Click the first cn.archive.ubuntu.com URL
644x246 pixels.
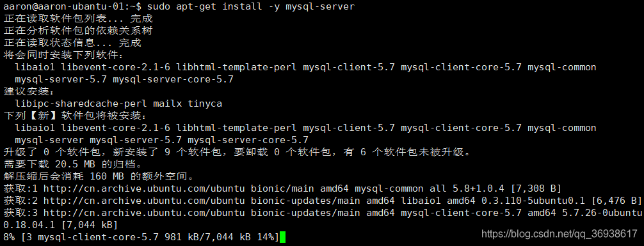[144, 188]
